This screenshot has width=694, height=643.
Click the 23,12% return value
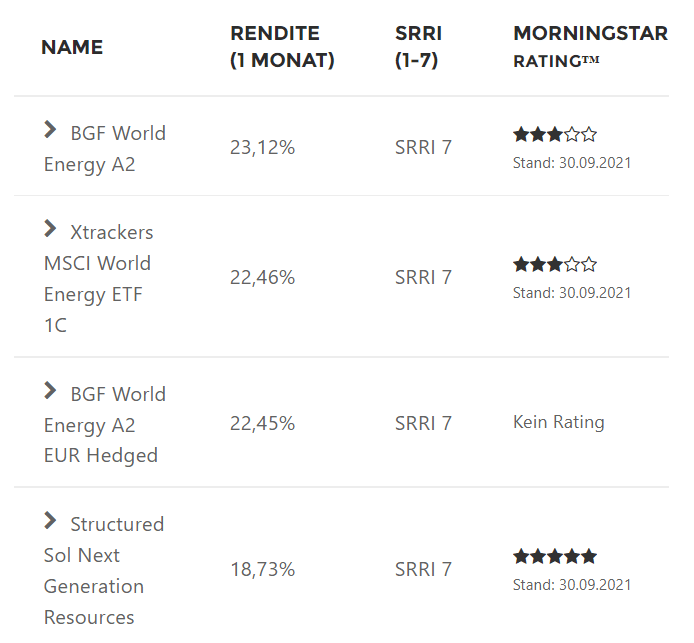[262, 148]
